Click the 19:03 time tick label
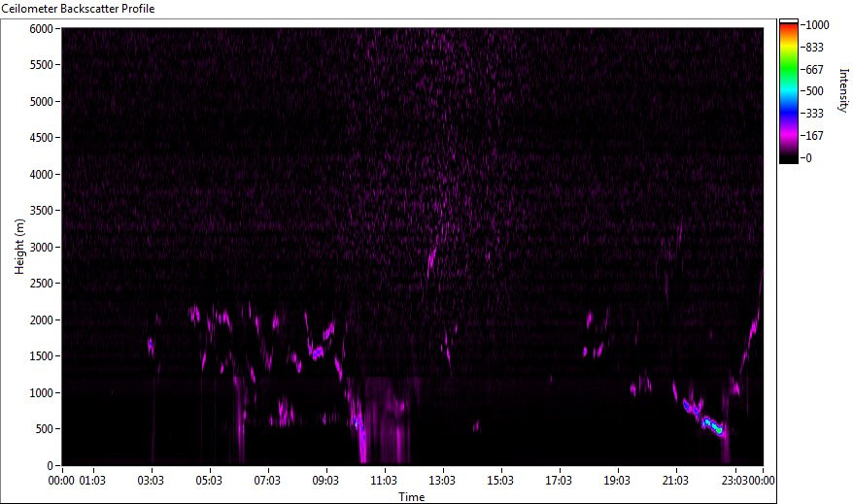The image size is (853, 504). tap(617, 481)
